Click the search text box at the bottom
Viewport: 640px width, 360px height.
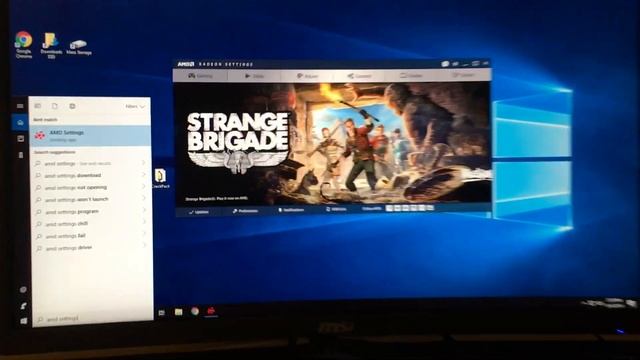pyautogui.click(x=93, y=319)
